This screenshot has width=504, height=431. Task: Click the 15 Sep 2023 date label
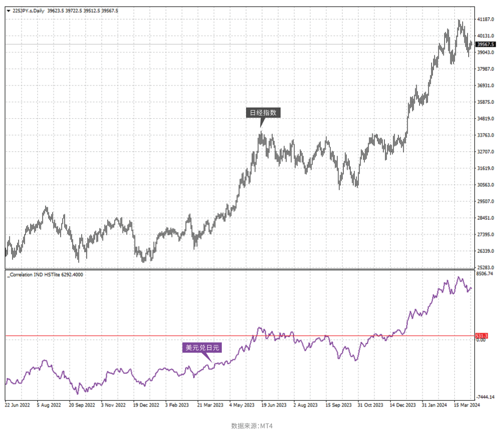point(338,405)
